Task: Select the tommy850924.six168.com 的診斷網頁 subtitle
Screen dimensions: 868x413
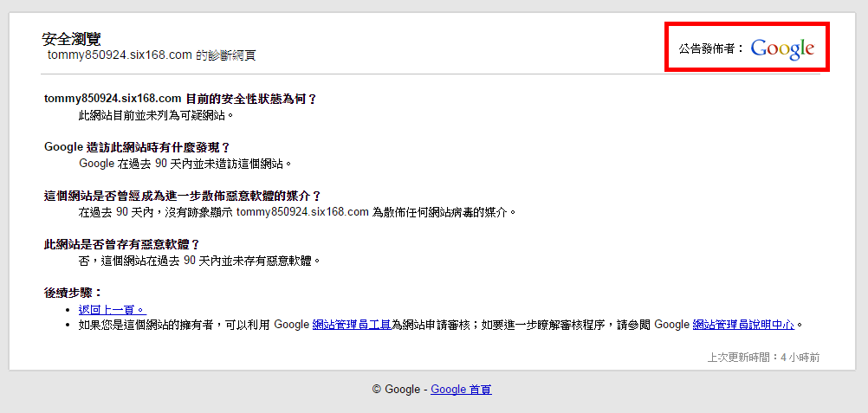Action: click(x=152, y=55)
